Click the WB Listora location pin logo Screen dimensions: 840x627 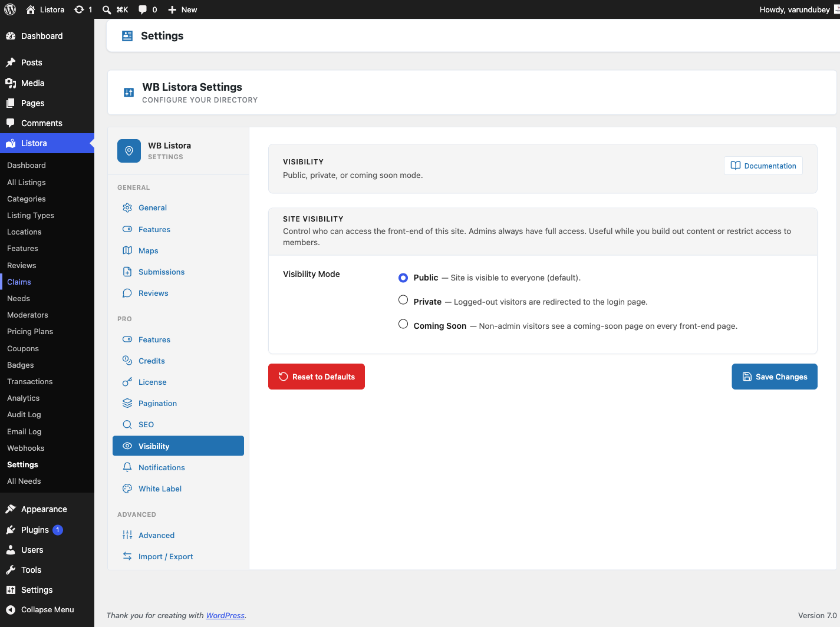pos(129,151)
